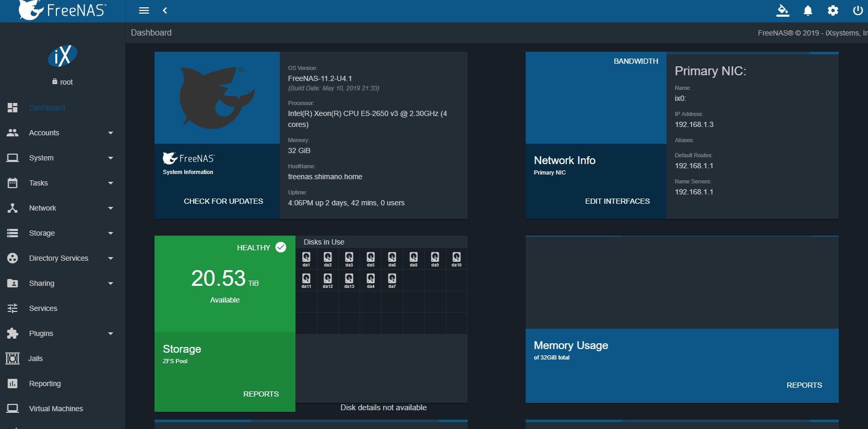The height and width of the screenshot is (429, 868).
Task: Collapse the sidebar with the left chevron
Action: [x=165, y=10]
